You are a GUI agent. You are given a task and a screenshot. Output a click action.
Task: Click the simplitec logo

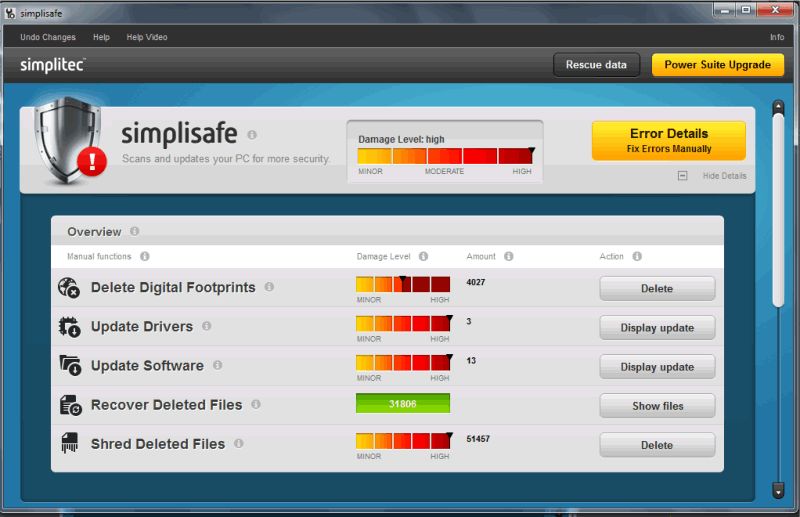(53, 65)
